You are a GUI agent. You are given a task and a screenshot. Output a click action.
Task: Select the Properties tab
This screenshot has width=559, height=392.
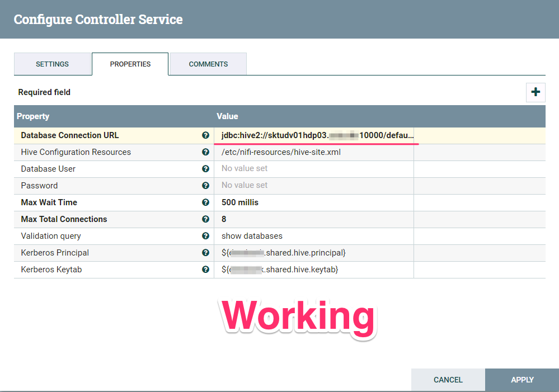click(130, 64)
